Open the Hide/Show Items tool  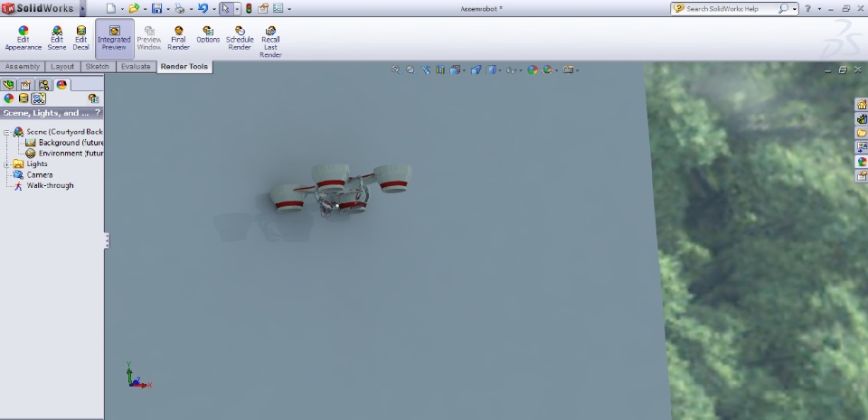tap(512, 70)
